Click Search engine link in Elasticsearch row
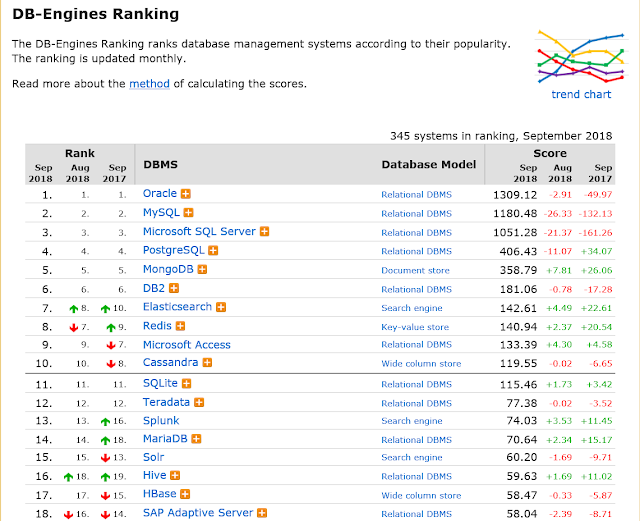The height and width of the screenshot is (521, 640). pyautogui.click(x=412, y=308)
